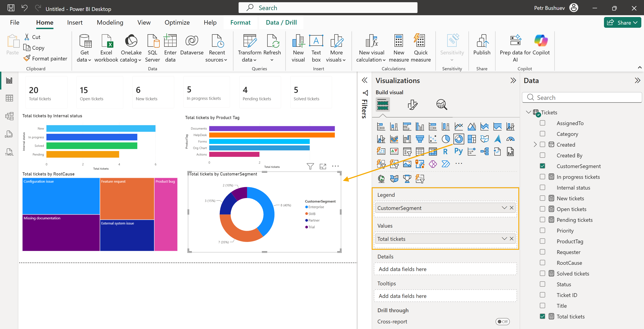Viewport: 644px width, 329px height.
Task: Check the Priority field checkbox
Action: (542, 231)
